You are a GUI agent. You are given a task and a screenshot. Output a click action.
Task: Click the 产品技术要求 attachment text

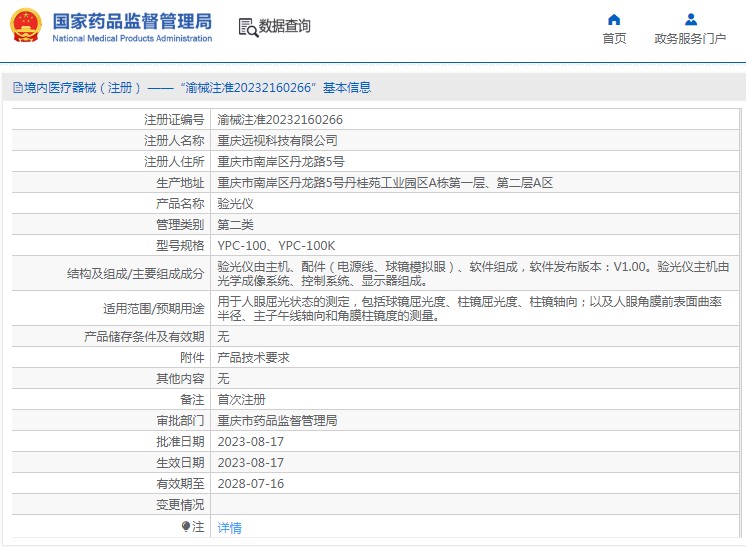(254, 357)
